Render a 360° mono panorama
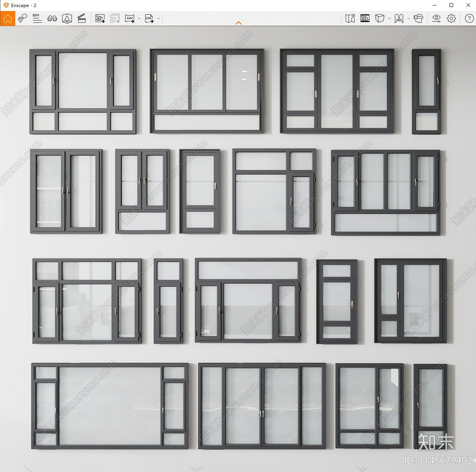This screenshot has height=472, width=476. tap(130, 19)
